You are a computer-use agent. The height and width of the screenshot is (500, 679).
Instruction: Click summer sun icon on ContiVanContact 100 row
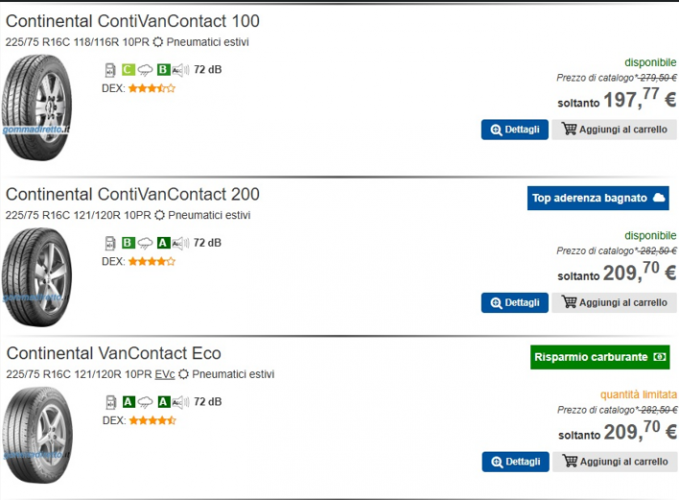coord(158,42)
